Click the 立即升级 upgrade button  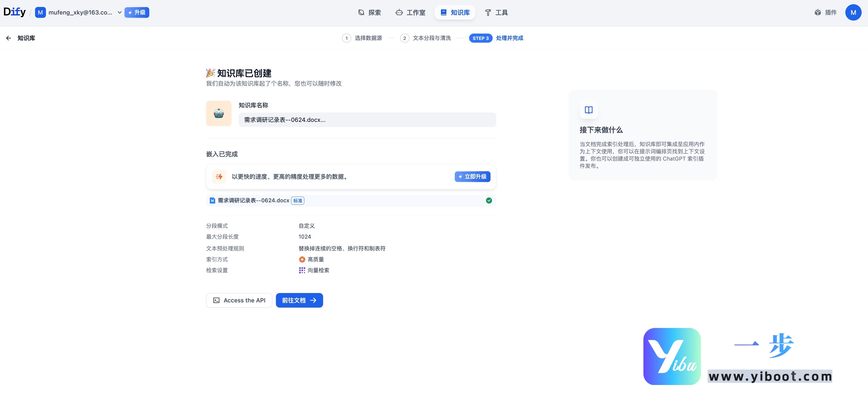pos(472,176)
